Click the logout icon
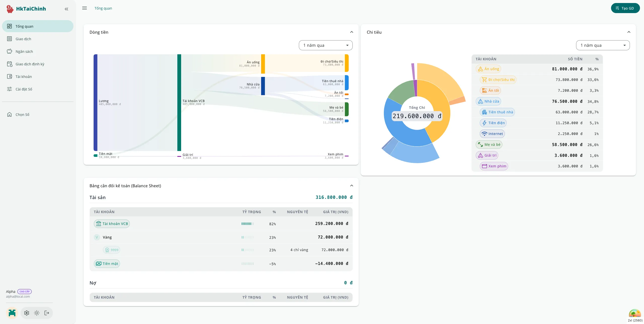Image resolution: width=644 pixels, height=324 pixels. (x=47, y=313)
